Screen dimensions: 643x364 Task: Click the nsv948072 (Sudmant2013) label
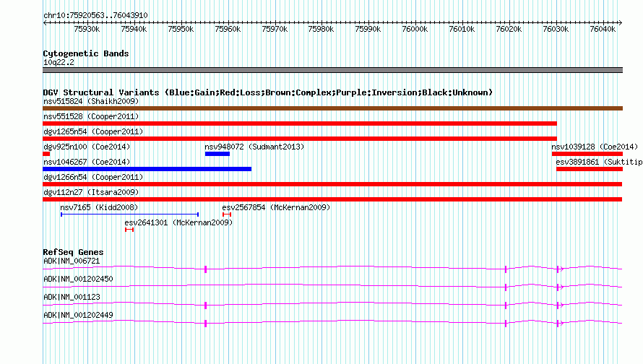[x=254, y=147]
